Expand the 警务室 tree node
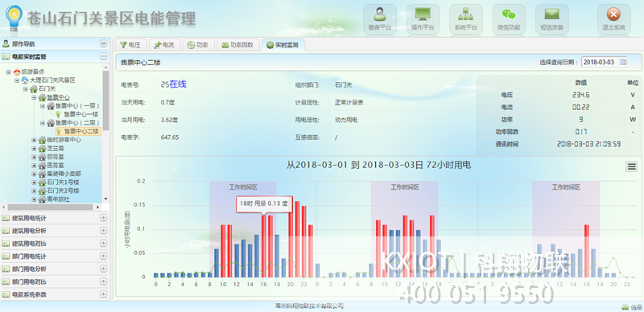Image resolution: width=644 pixels, height=312 pixels. tap(34, 157)
